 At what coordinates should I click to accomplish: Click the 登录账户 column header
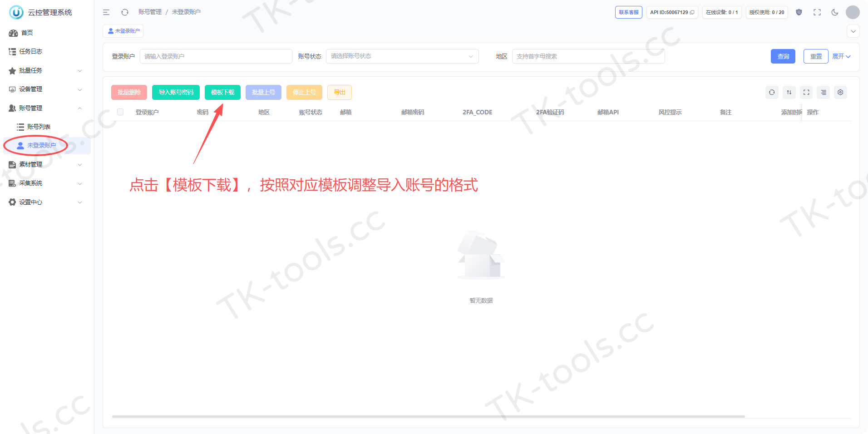(147, 112)
